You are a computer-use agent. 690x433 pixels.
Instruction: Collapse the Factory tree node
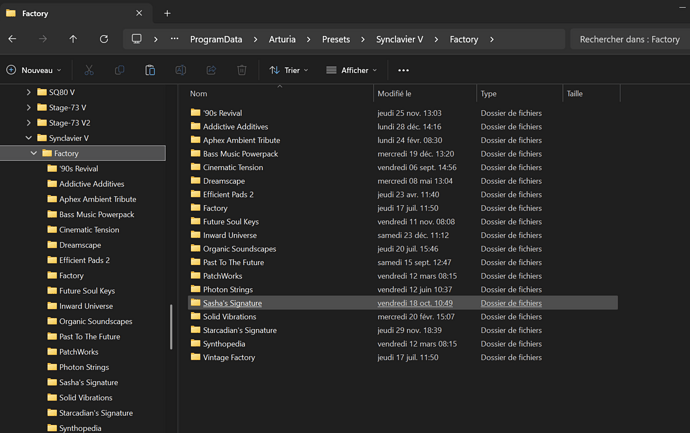[x=33, y=153]
